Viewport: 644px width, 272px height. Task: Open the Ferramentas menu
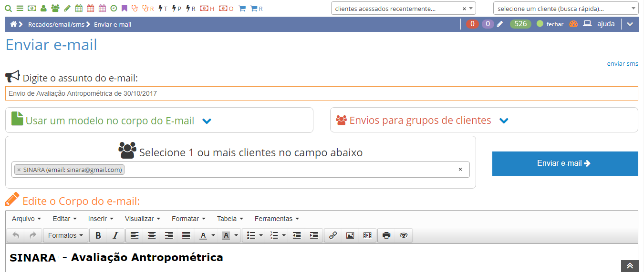(277, 219)
